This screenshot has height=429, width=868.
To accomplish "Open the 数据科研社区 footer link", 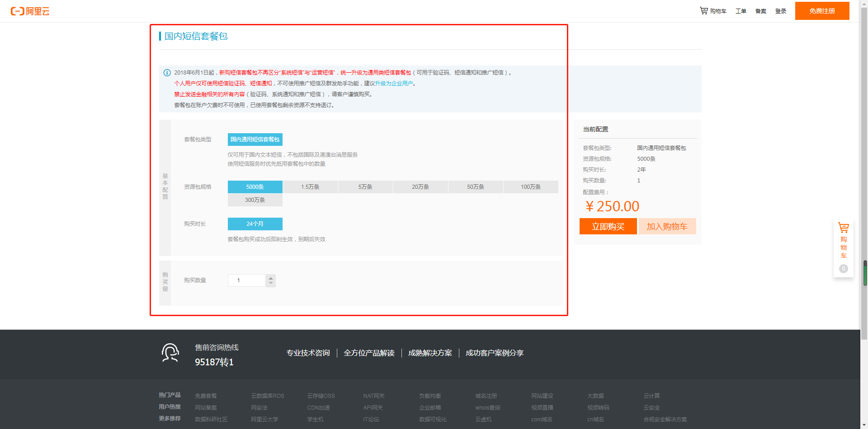I will point(211,420).
